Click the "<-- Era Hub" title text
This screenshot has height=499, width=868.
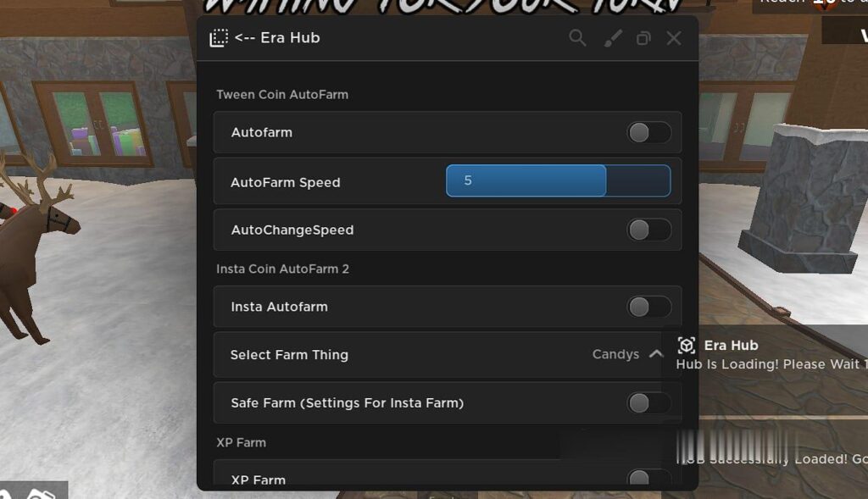coord(277,38)
